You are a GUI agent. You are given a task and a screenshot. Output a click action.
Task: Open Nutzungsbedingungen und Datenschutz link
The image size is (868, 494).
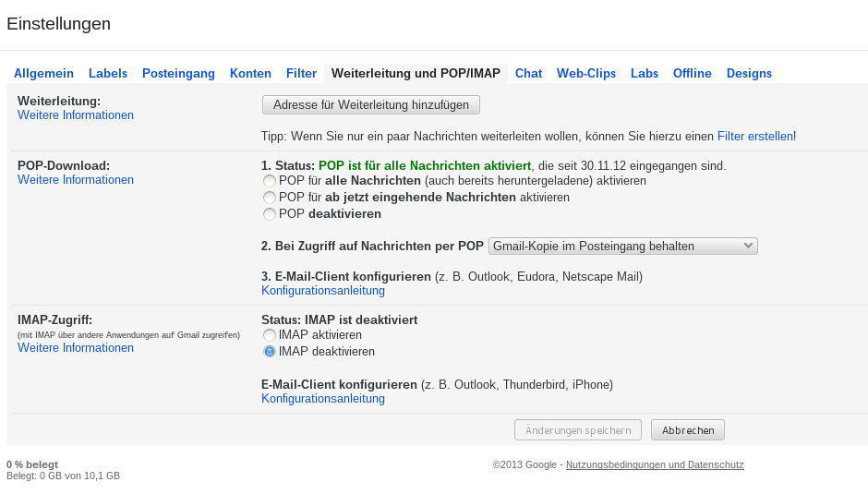(655, 464)
